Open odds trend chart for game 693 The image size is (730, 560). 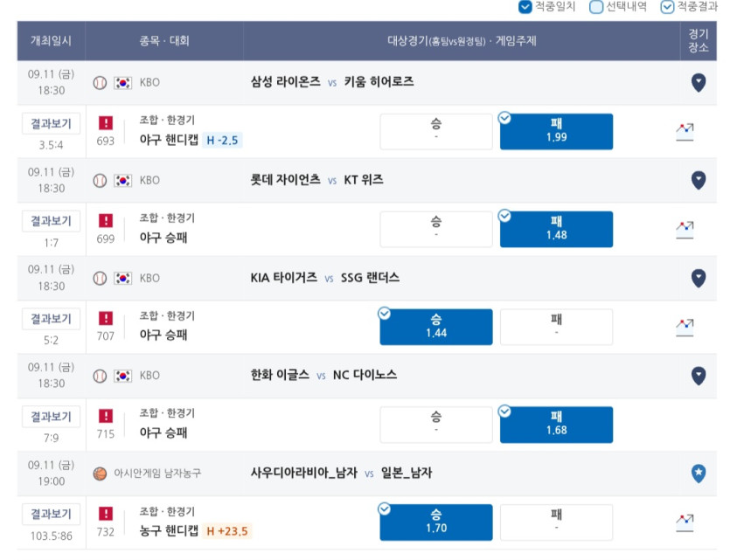685,132
